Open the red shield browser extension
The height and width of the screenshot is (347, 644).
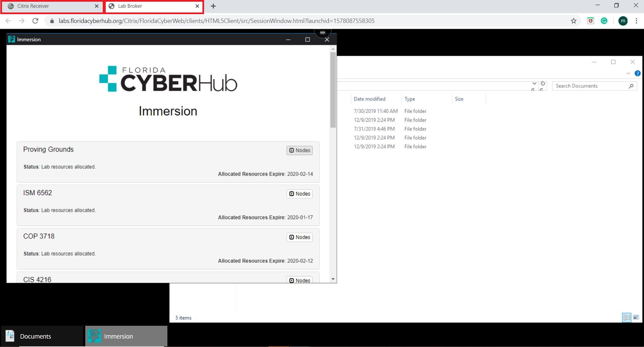coord(590,21)
